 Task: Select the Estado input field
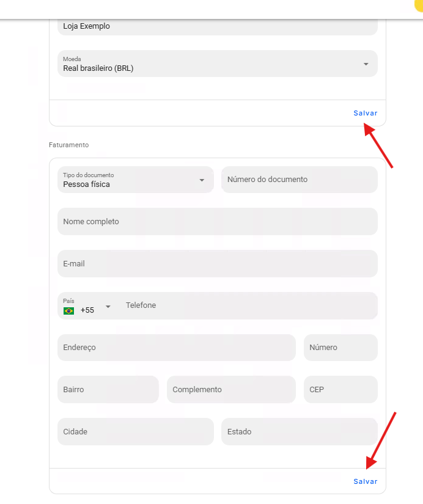pos(299,432)
